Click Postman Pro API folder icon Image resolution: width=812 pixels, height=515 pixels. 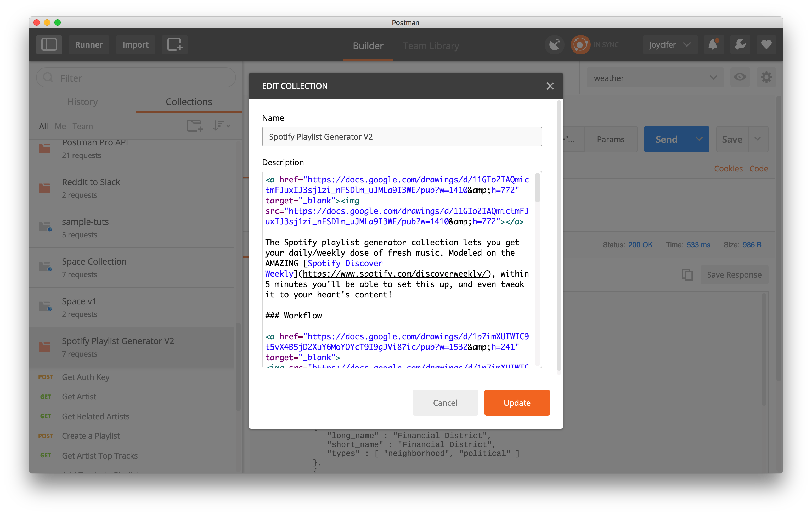(x=44, y=148)
